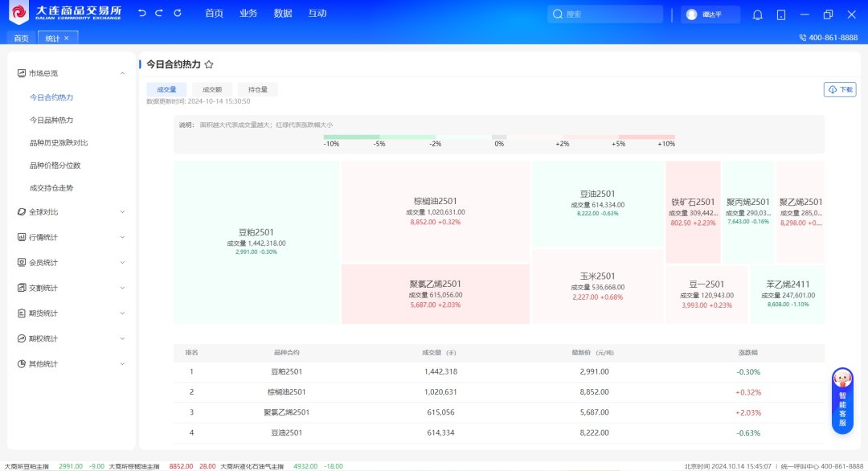The height and width of the screenshot is (471, 868).
Task: Click the 下载 download button
Action: [840, 89]
